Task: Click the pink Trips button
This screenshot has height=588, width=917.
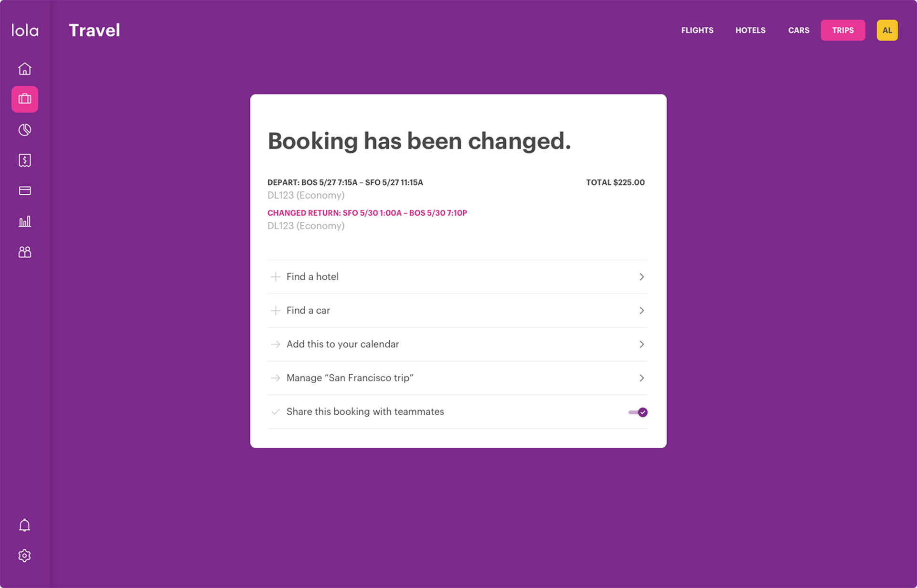Action: [x=842, y=31]
